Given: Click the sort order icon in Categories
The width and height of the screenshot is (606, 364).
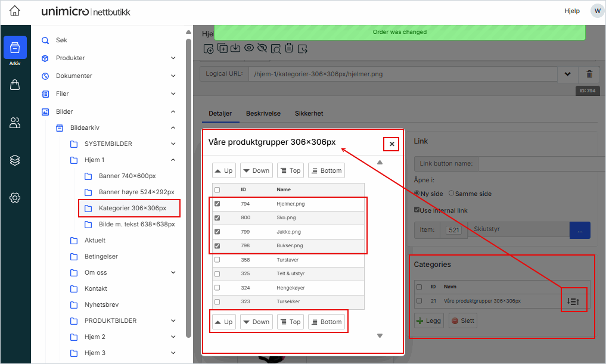Looking at the screenshot, I should (574, 301).
